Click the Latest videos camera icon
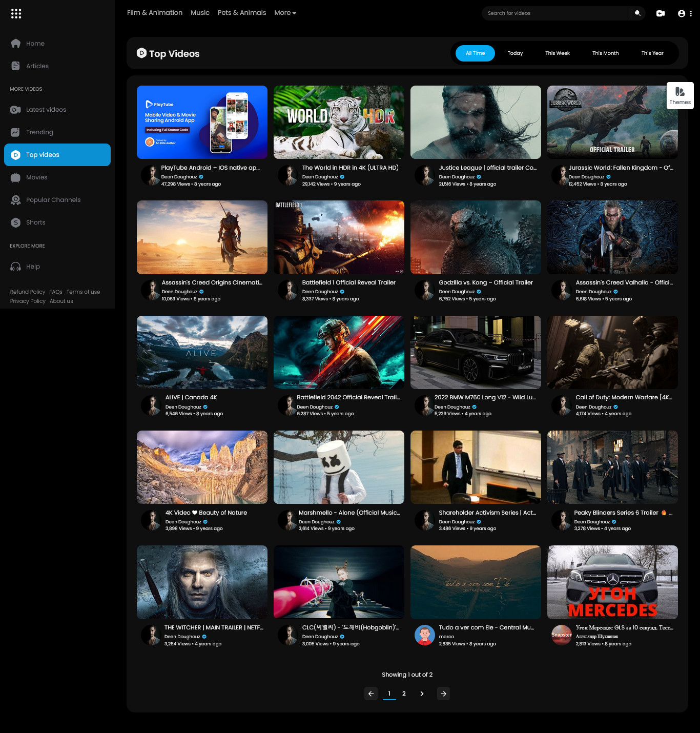 tap(16, 110)
